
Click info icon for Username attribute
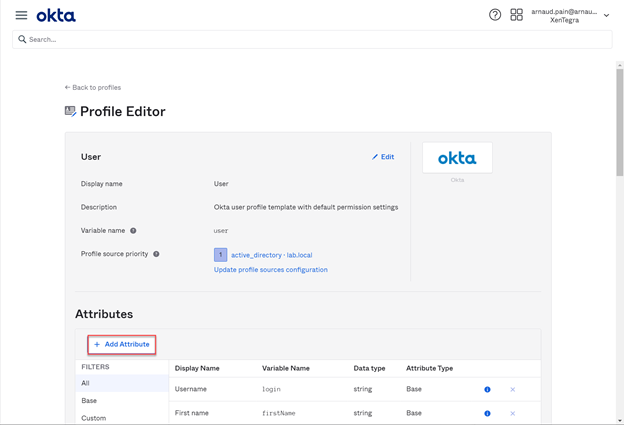488,390
